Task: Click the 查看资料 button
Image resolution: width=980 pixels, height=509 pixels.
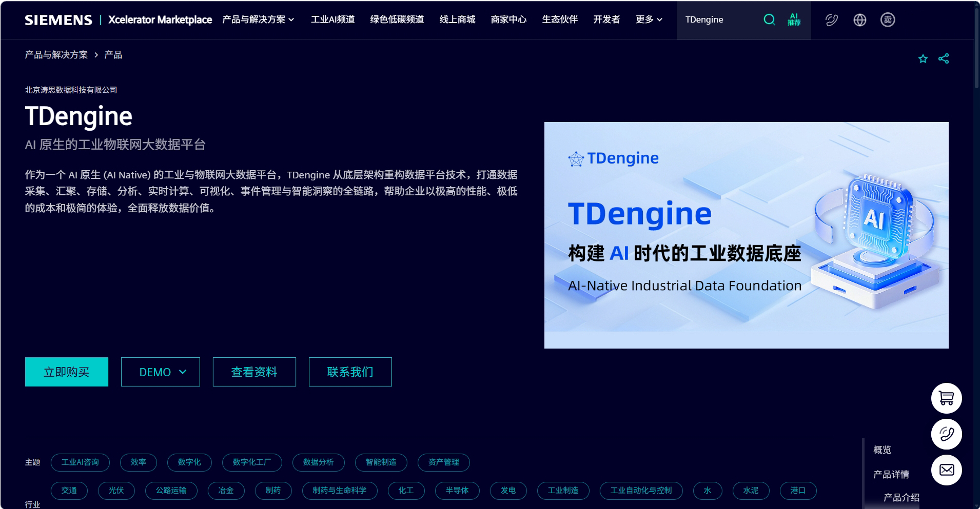Action: 254,372
